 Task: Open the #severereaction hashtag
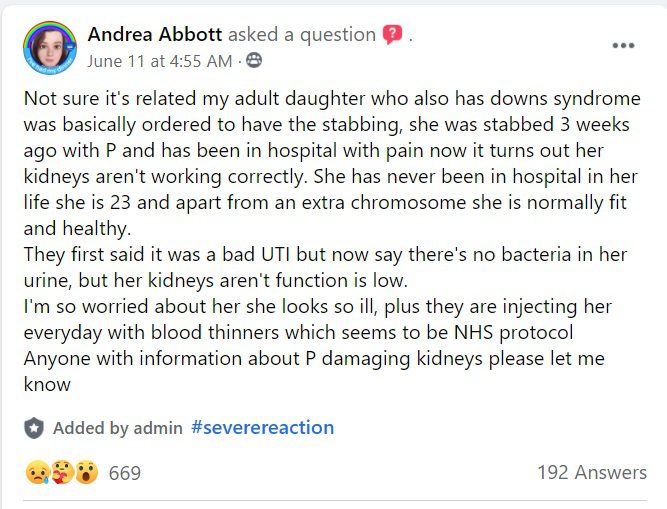tap(262, 427)
